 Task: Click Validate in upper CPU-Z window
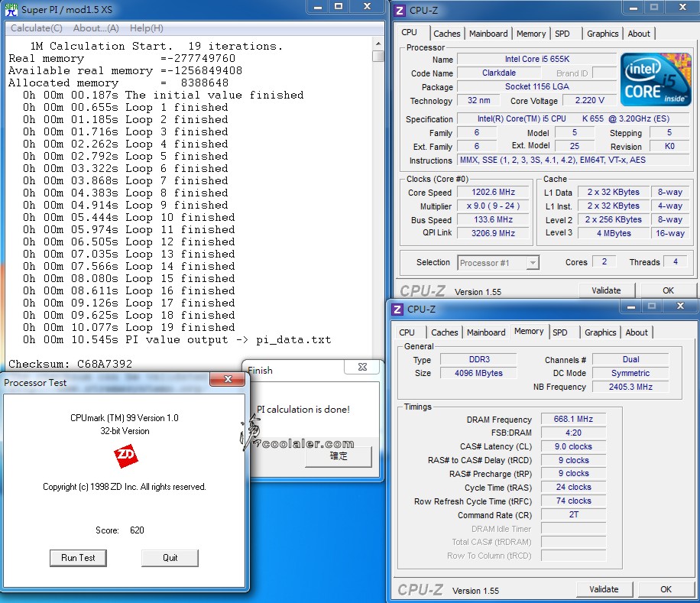606,290
